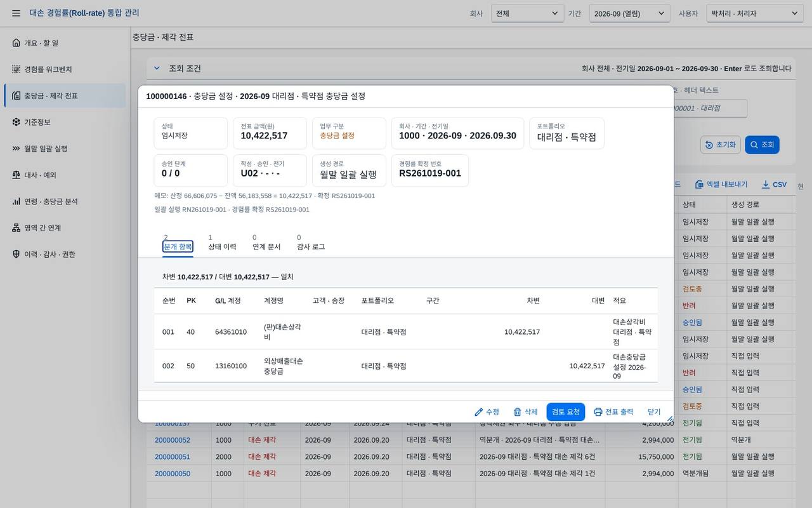This screenshot has height=508, width=812.
Task: Open the 회사 dropdown showing 전체
Action: click(528, 13)
